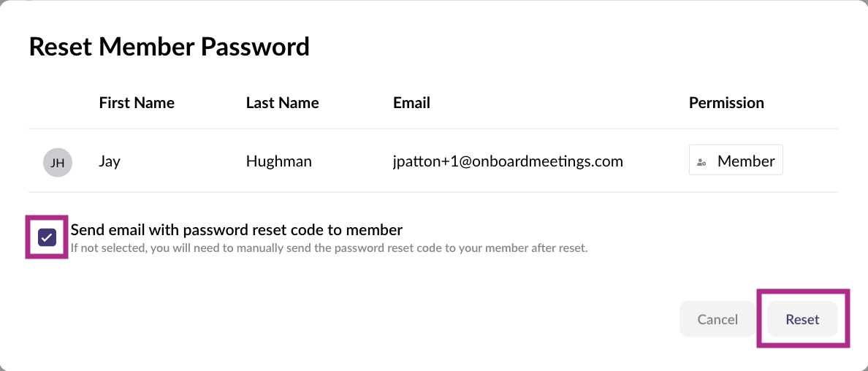Click the "If not selected" helper text
This screenshot has width=868, height=371.
click(x=329, y=248)
